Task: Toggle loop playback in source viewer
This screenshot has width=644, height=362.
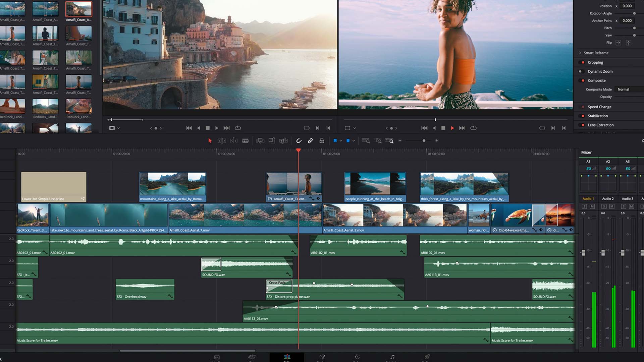Action: coord(238,128)
